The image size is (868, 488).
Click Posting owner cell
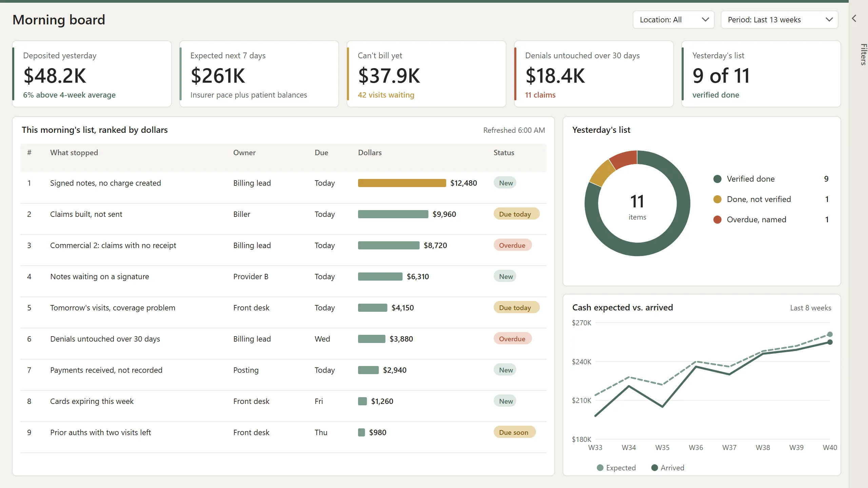point(246,370)
